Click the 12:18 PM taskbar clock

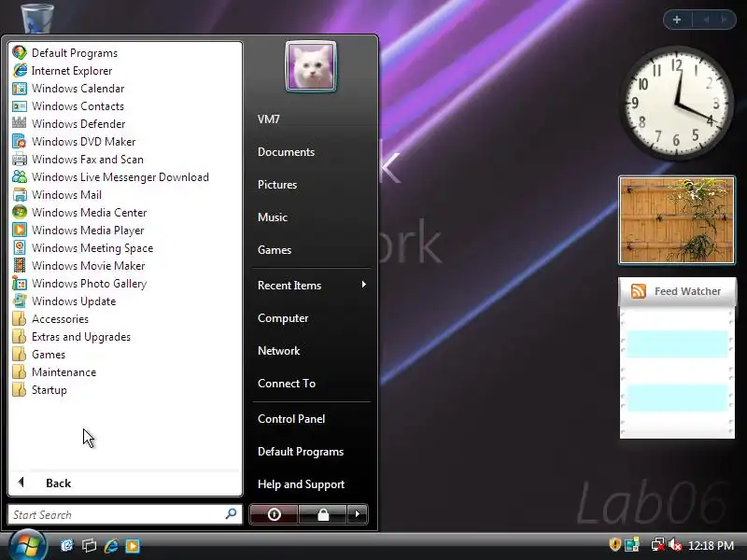coord(712,545)
